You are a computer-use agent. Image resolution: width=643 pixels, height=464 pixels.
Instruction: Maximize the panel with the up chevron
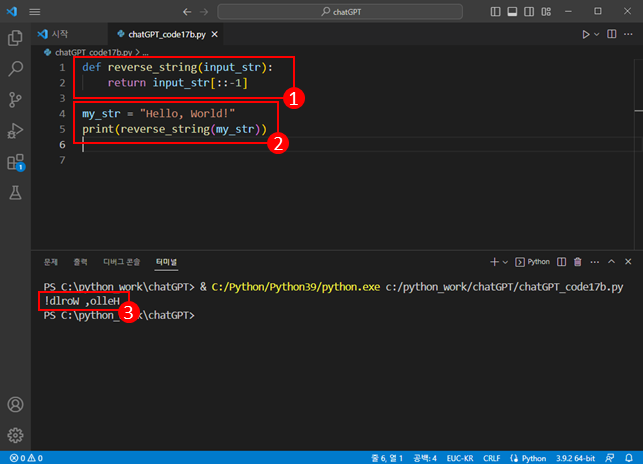(x=611, y=262)
